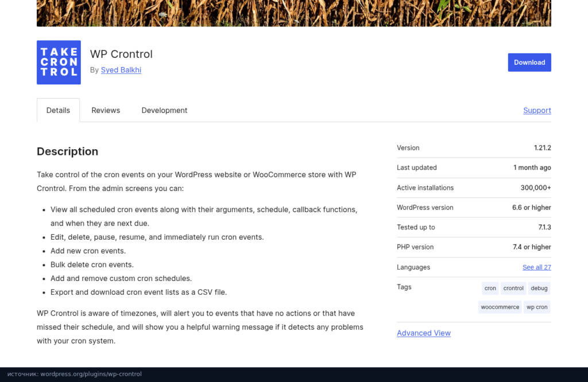588x382 pixels.
Task: Select the 'cron' tag
Action: point(490,289)
